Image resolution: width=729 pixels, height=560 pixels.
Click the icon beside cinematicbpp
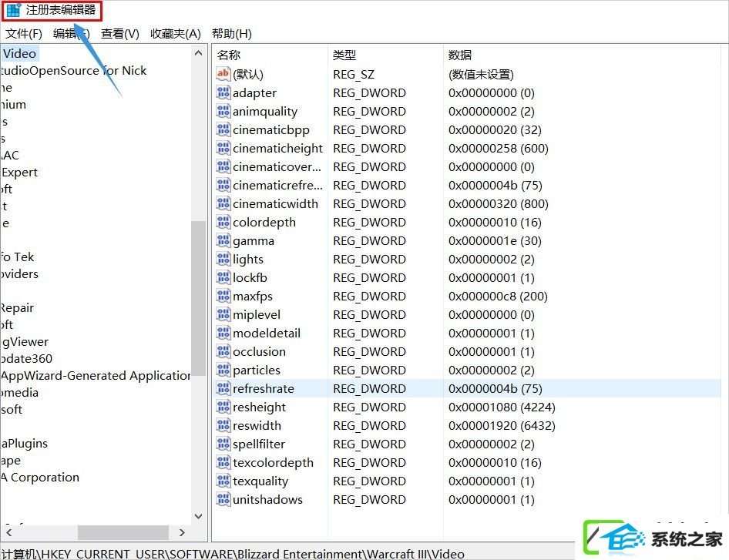tap(223, 129)
